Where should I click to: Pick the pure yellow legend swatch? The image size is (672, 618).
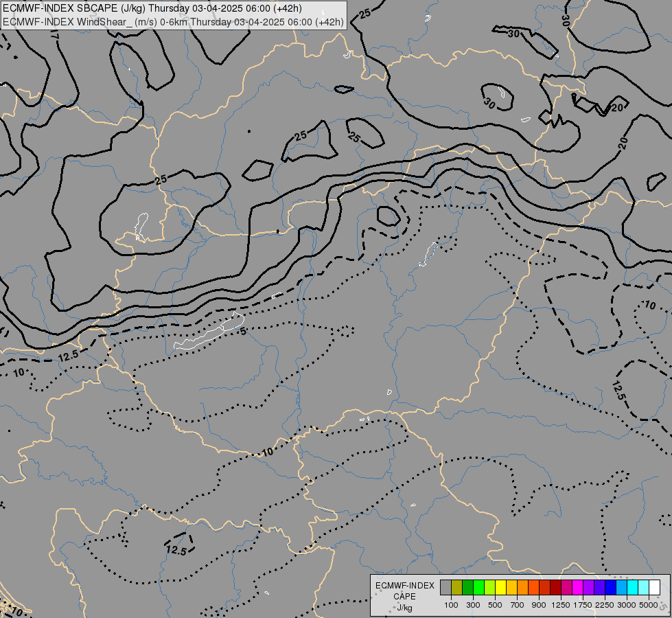(500, 588)
